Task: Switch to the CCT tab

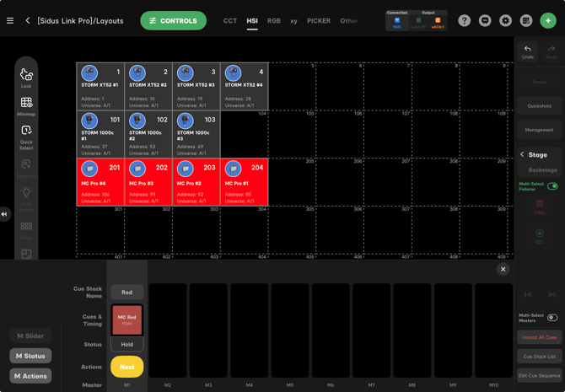Action: (x=230, y=20)
